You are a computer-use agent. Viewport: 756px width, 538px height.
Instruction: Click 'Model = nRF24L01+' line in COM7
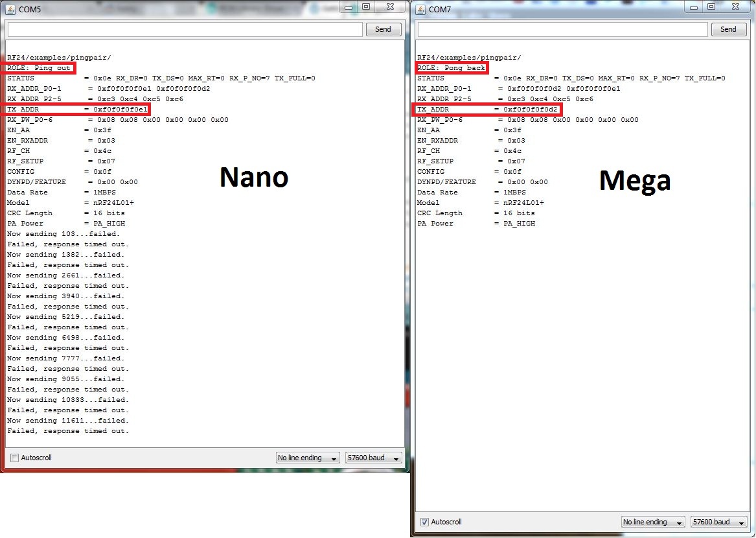pos(481,203)
